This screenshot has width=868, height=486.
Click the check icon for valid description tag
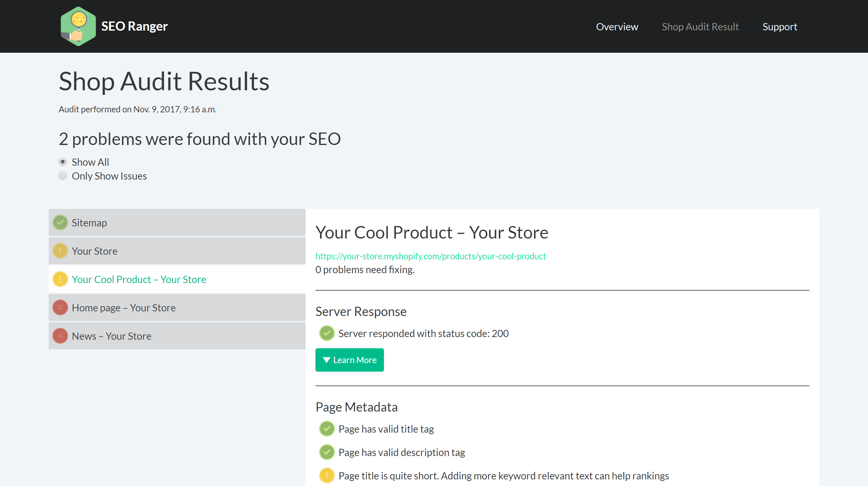point(327,452)
